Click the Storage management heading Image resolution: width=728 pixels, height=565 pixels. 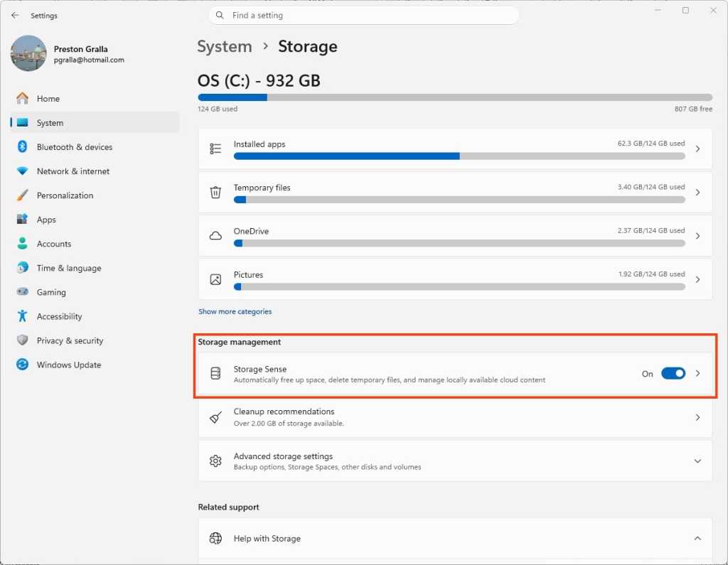click(239, 342)
